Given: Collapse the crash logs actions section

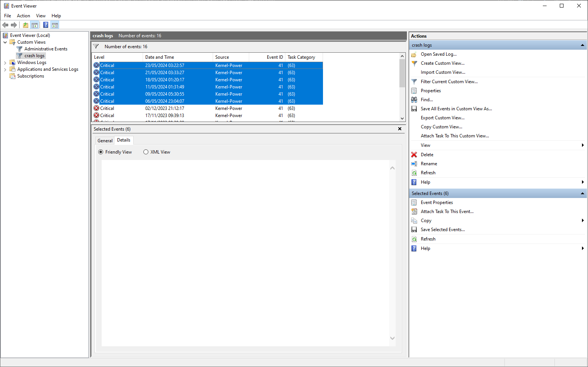Looking at the screenshot, I should tap(582, 45).
